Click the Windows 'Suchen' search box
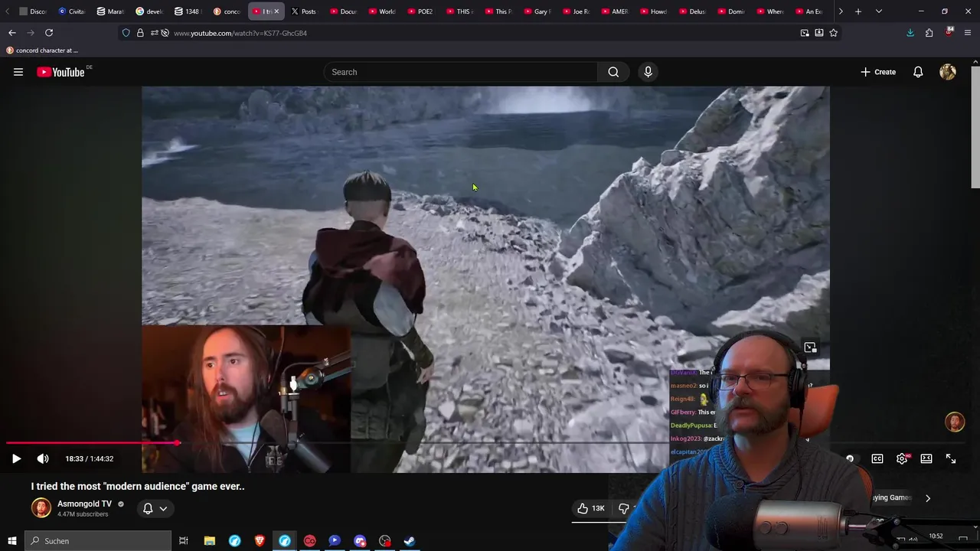The height and width of the screenshot is (551, 980). (98, 541)
